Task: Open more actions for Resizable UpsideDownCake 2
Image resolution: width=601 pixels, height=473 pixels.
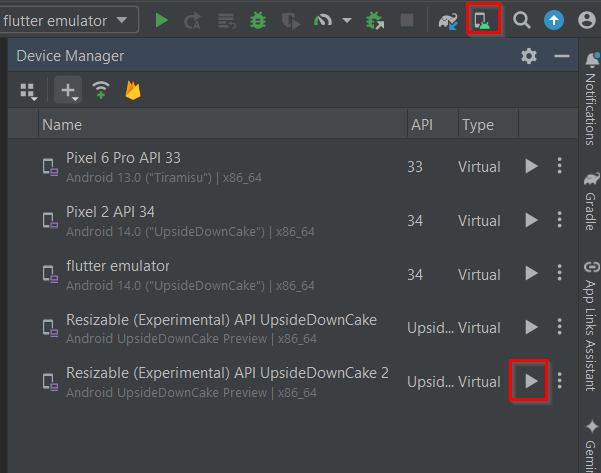Action: [x=560, y=380]
